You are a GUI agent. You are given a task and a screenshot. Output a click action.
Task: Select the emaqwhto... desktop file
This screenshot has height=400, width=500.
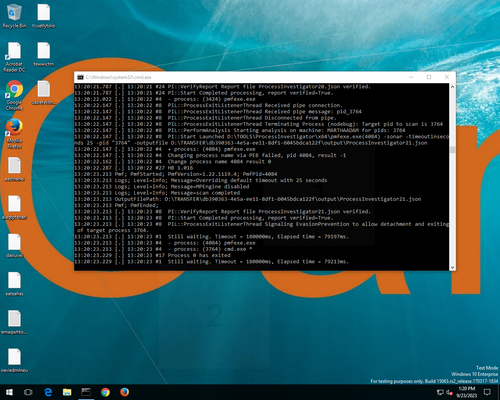(14, 322)
